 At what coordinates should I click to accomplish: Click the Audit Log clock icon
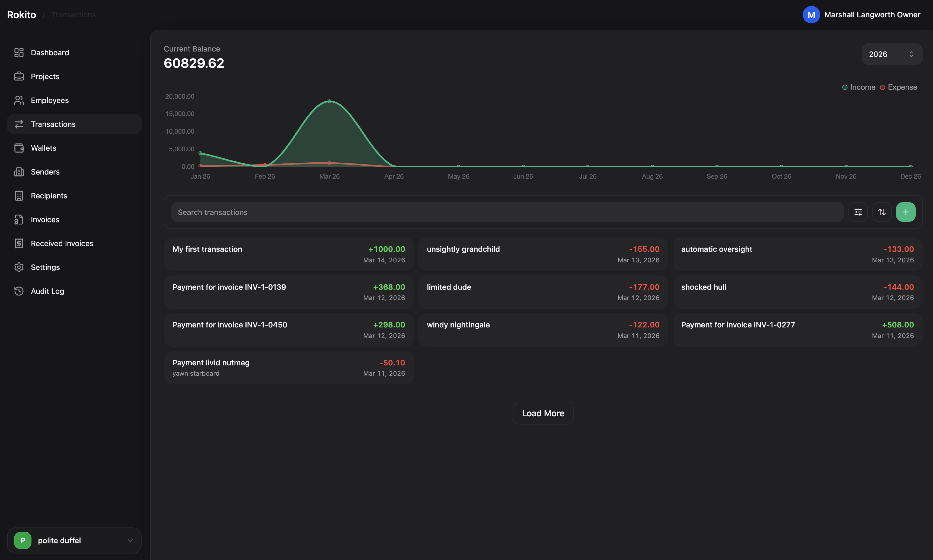pyautogui.click(x=19, y=291)
